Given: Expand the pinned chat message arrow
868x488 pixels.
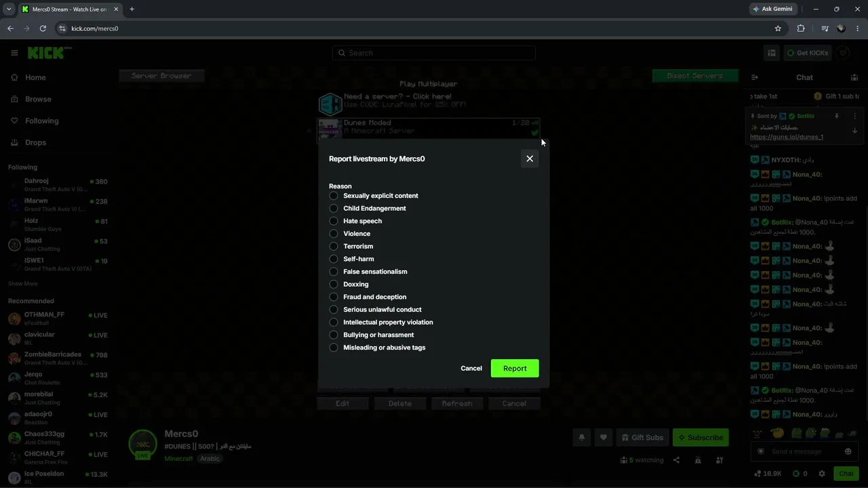Looking at the screenshot, I should (854, 131).
